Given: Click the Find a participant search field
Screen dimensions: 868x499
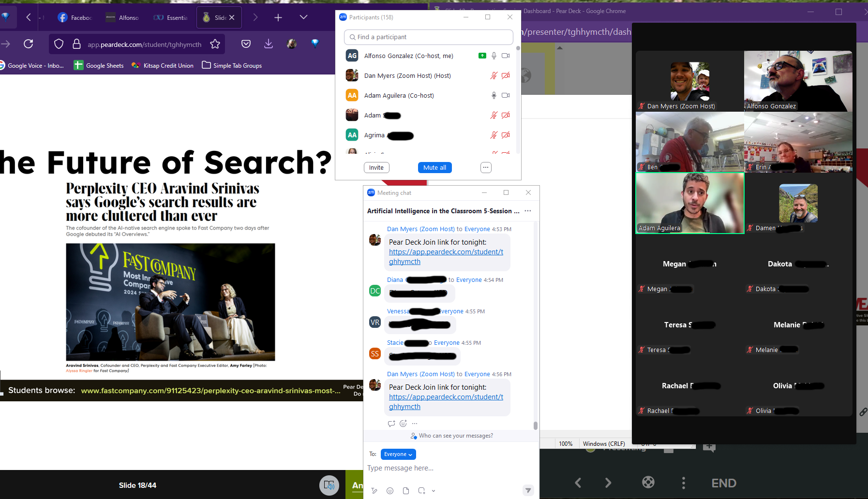Looking at the screenshot, I should click(428, 37).
